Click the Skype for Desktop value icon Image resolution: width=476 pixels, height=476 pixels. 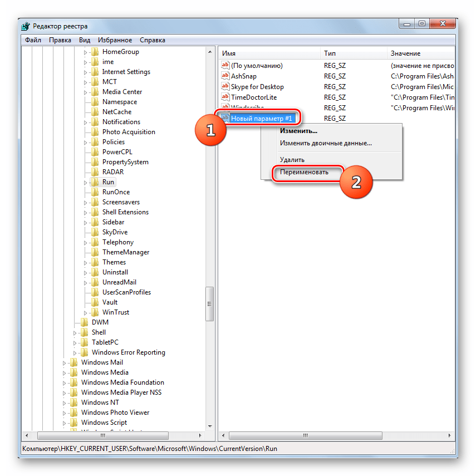tap(225, 86)
